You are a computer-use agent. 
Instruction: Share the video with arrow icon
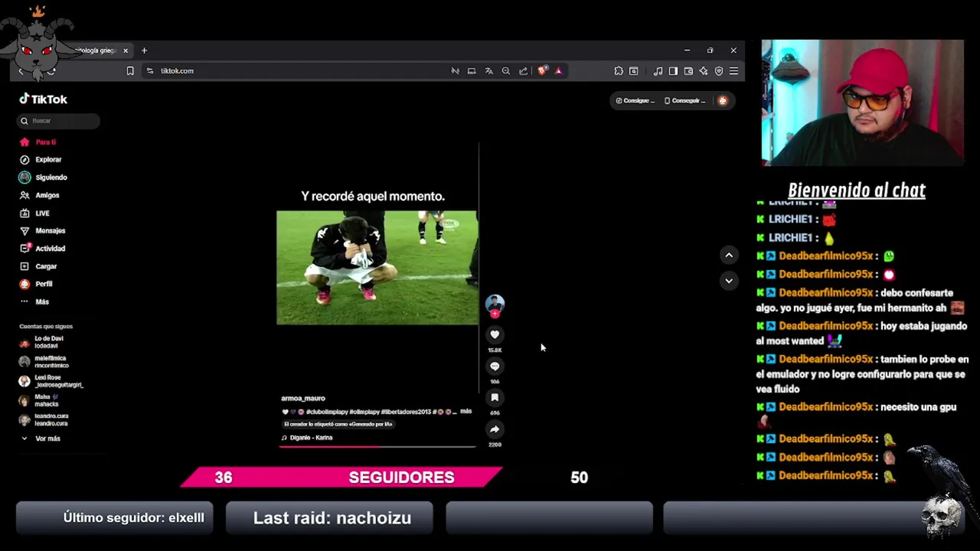495,429
